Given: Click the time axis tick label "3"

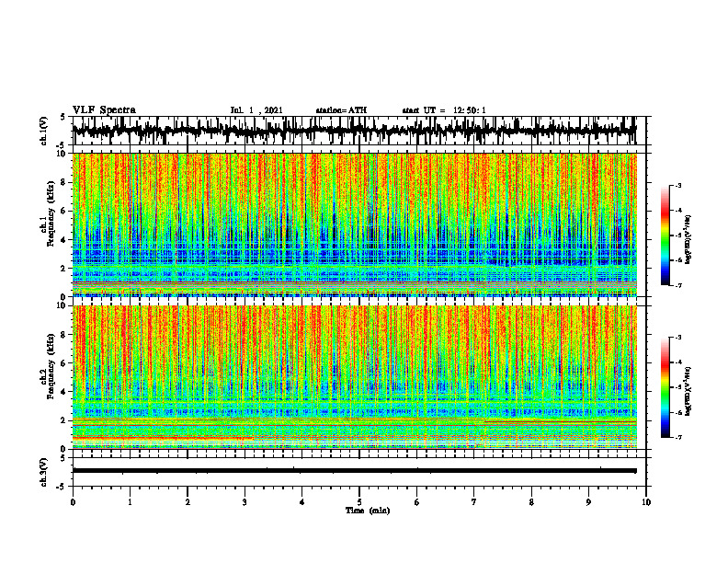Looking at the screenshot, I should point(245,502).
